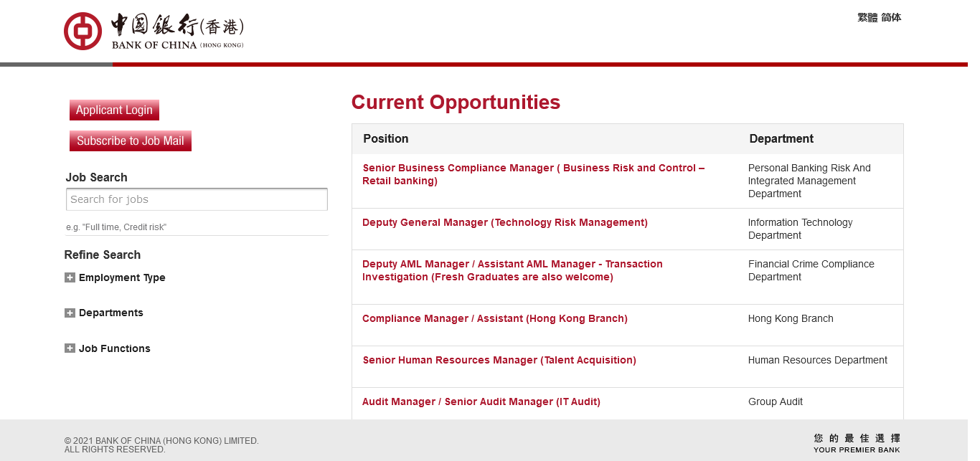Switch language to Traditional Chinese 繁體
Viewport: 980px width, 461px height.
point(867,18)
